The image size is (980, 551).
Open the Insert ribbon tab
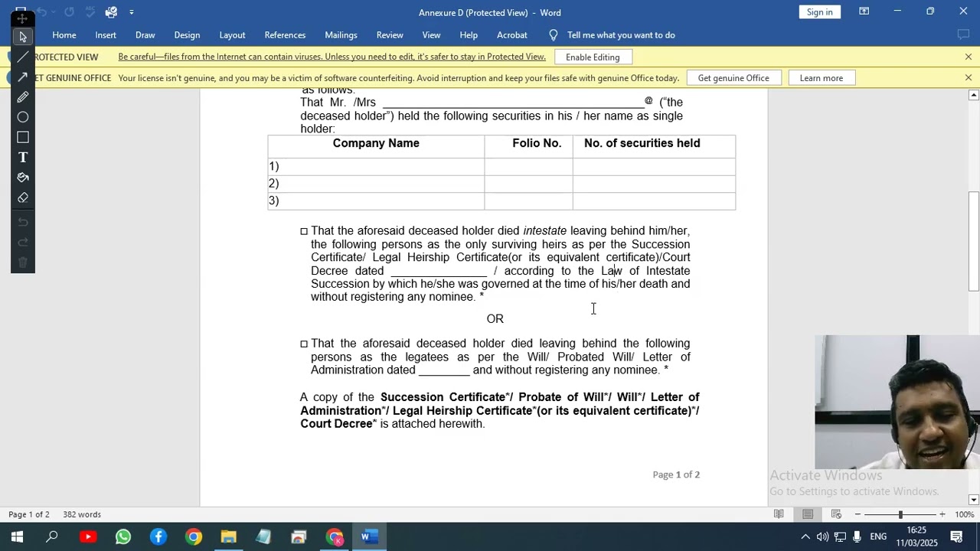(106, 35)
